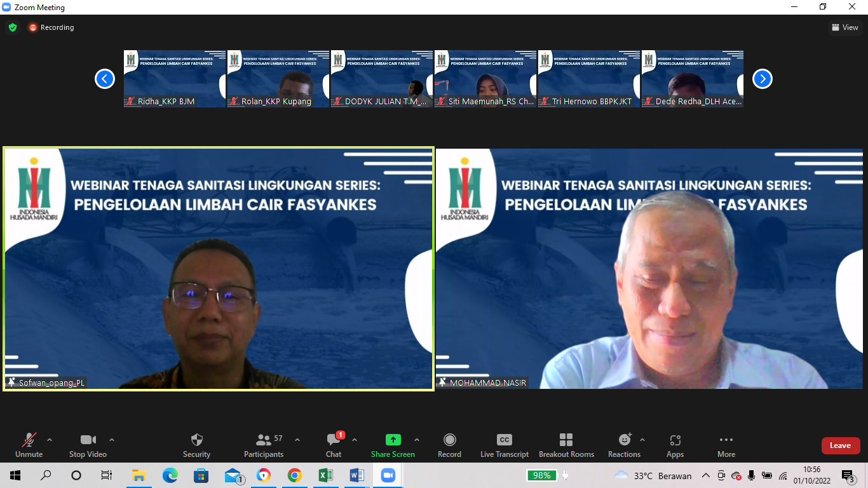Unmute the microphone
This screenshot has height=488, width=868.
click(x=29, y=445)
